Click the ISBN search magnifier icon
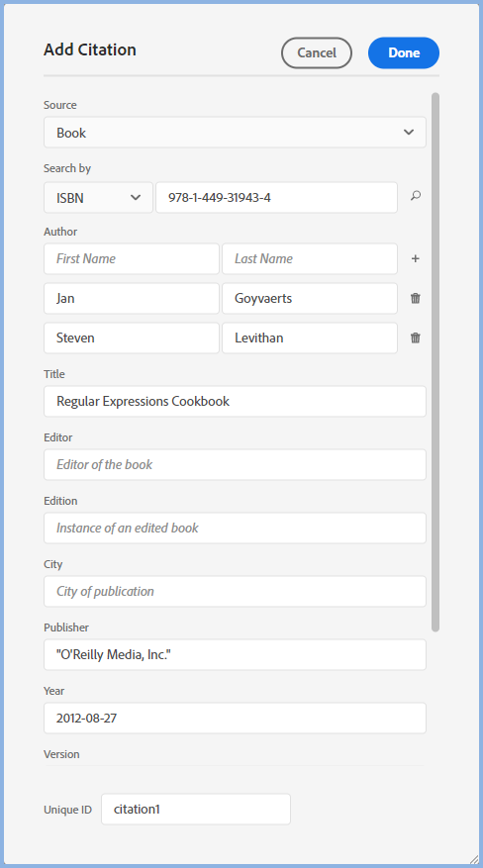The image size is (483, 868). pos(416,195)
